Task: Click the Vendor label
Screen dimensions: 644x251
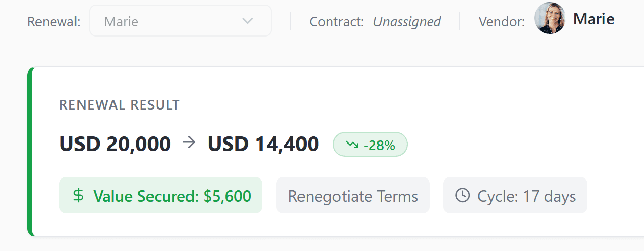Action: 502,22
